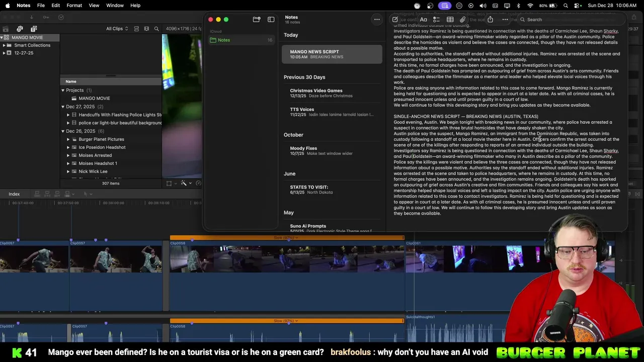Create a new folder in Notes

pos(257,19)
